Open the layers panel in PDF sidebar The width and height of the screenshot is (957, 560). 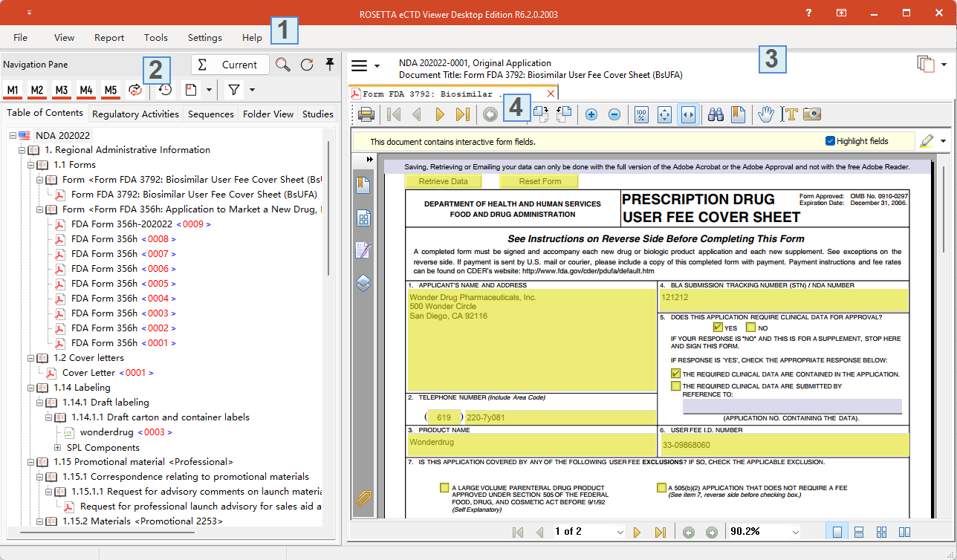pyautogui.click(x=363, y=282)
